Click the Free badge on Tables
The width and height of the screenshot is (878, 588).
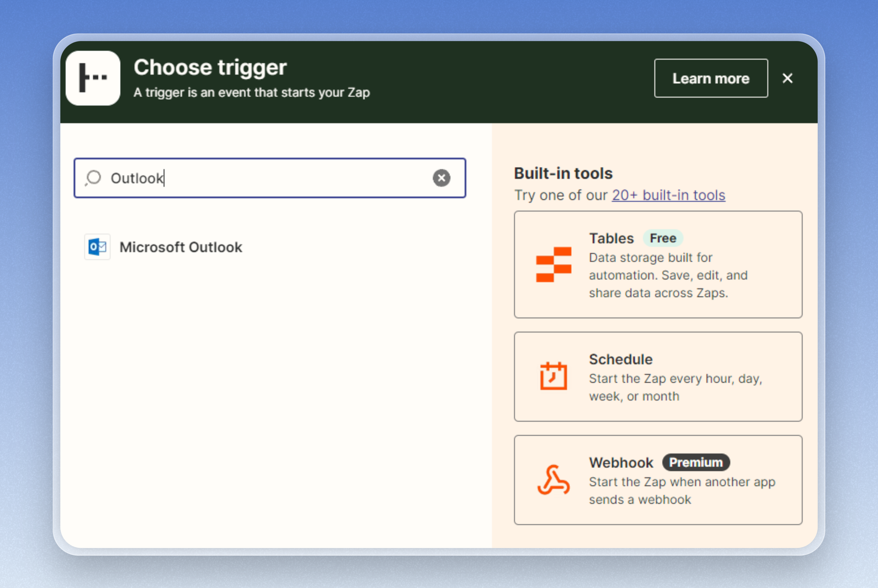pos(662,238)
